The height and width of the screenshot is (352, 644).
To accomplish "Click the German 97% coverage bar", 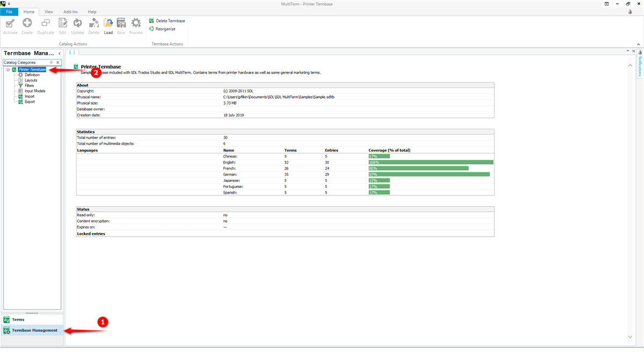I will [429, 174].
